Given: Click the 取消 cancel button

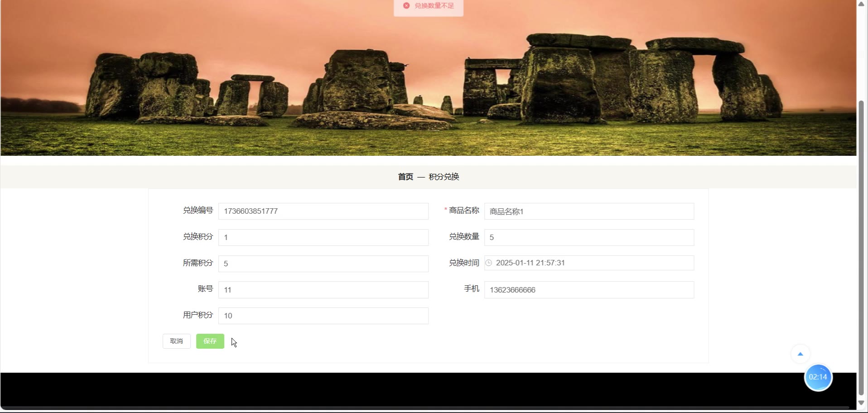Looking at the screenshot, I should point(177,341).
